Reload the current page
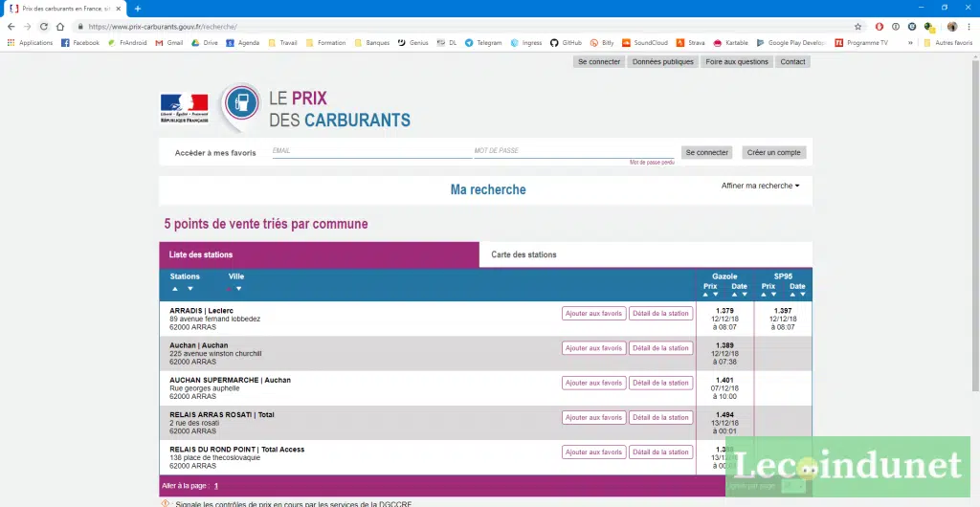Image resolution: width=980 pixels, height=507 pixels. click(44, 27)
